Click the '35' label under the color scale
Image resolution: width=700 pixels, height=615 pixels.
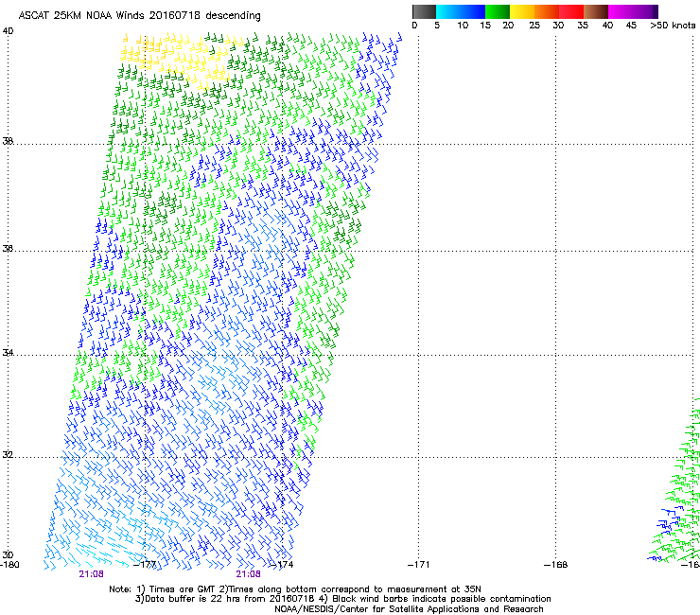click(x=583, y=26)
